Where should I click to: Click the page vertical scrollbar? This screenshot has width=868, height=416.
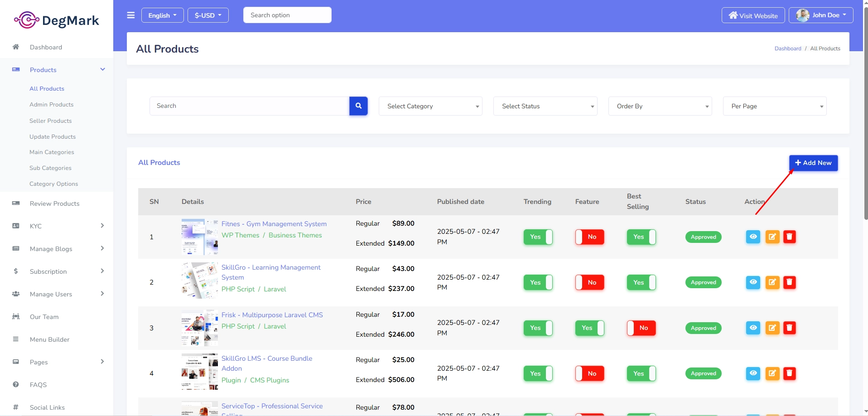click(866, 113)
